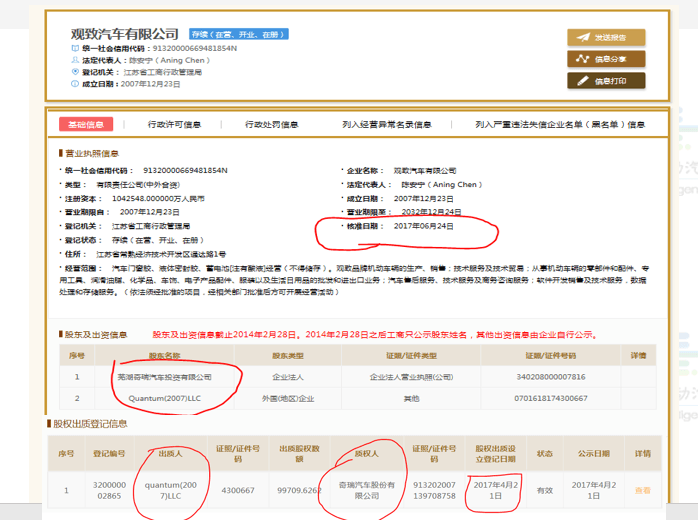
Task: Click the pledgee ID cell 913202007139708758
Action: tap(434, 490)
